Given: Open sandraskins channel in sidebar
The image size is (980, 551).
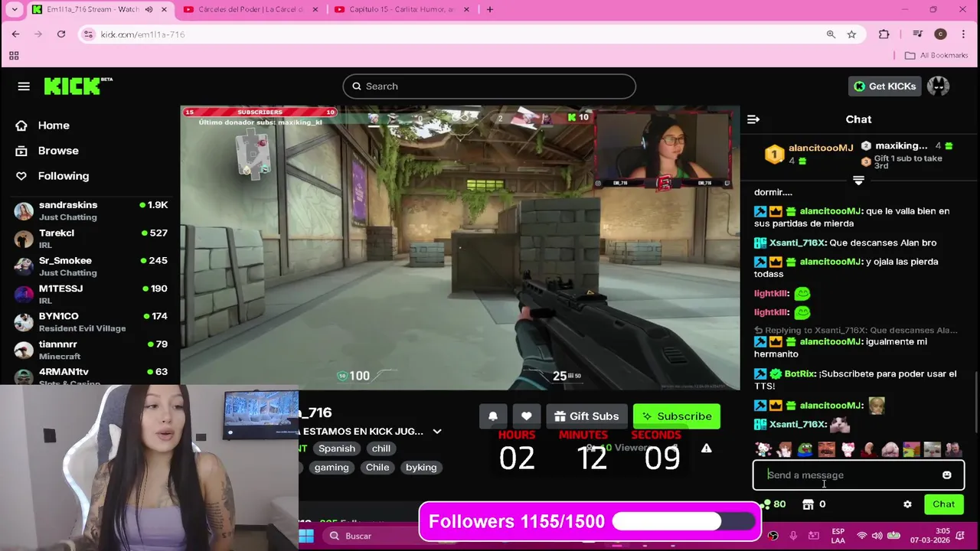Looking at the screenshot, I should [92, 210].
